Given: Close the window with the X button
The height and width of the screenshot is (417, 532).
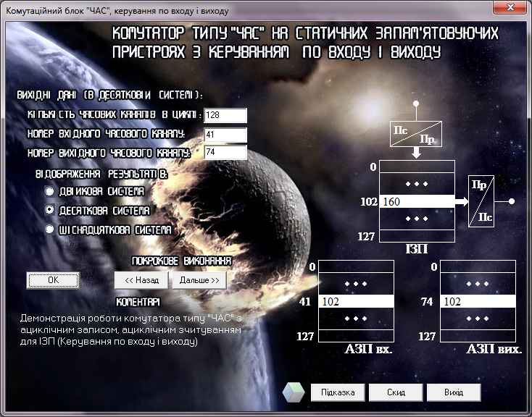Looking at the screenshot, I should (x=510, y=7).
